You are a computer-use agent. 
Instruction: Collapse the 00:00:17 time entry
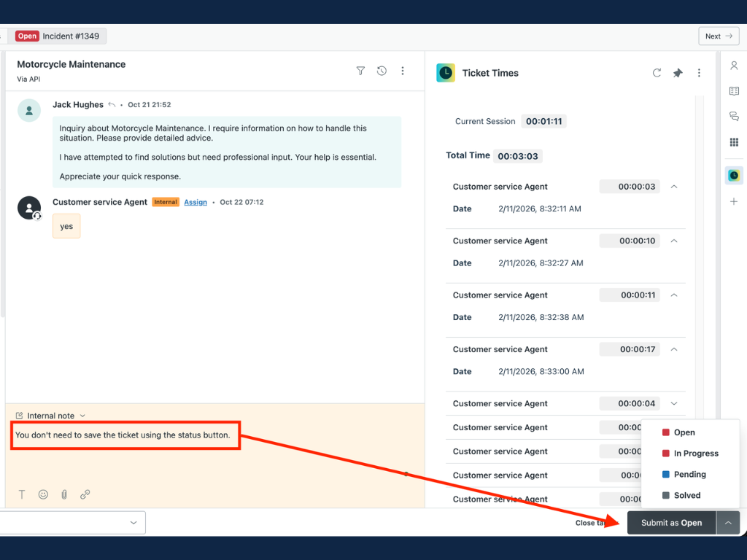tap(674, 349)
